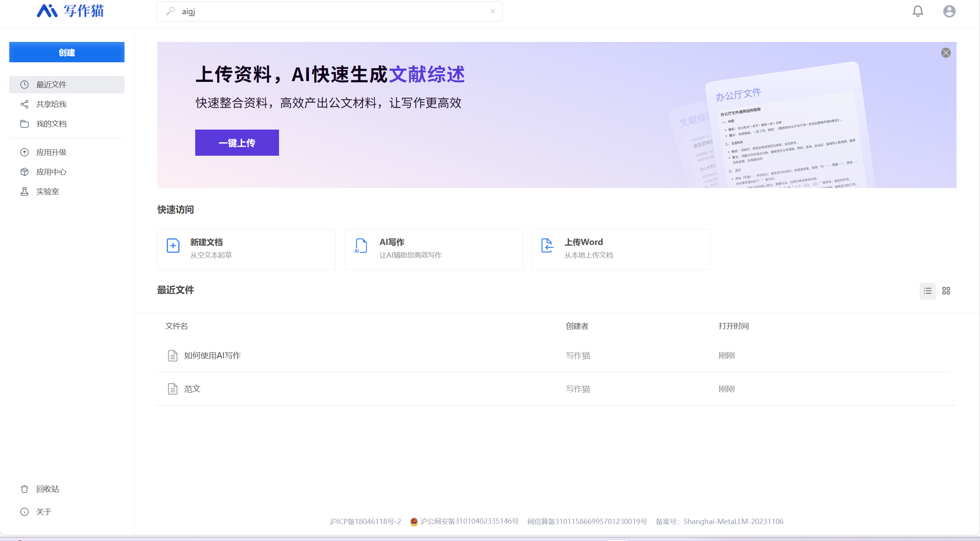
Task: Clear the search field with X
Action: click(492, 12)
